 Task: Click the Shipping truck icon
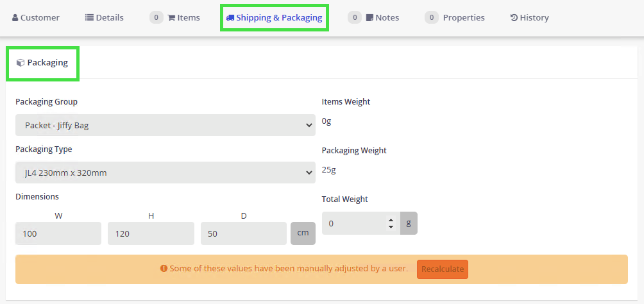(x=230, y=18)
